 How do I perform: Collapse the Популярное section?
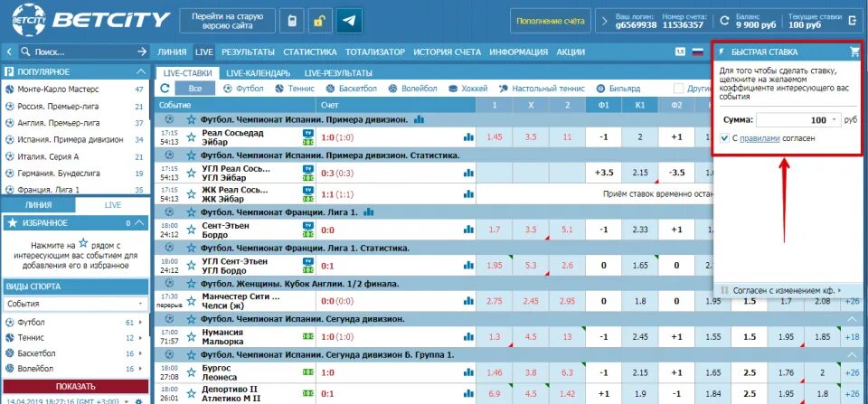pyautogui.click(x=140, y=72)
